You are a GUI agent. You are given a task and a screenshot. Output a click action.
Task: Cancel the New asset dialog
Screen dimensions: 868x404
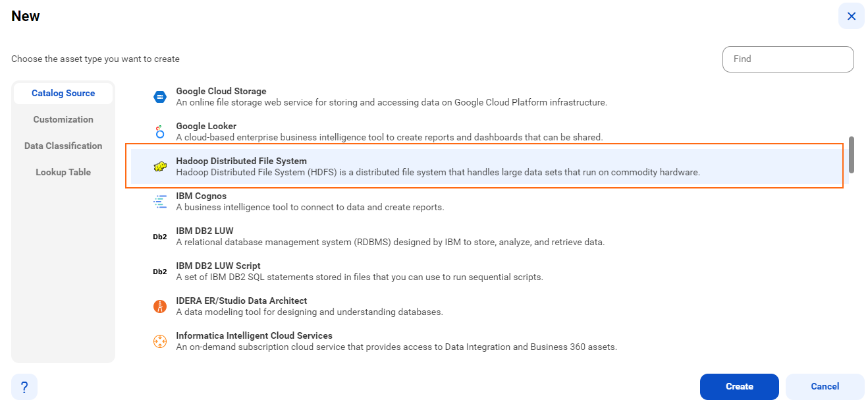[825, 387]
